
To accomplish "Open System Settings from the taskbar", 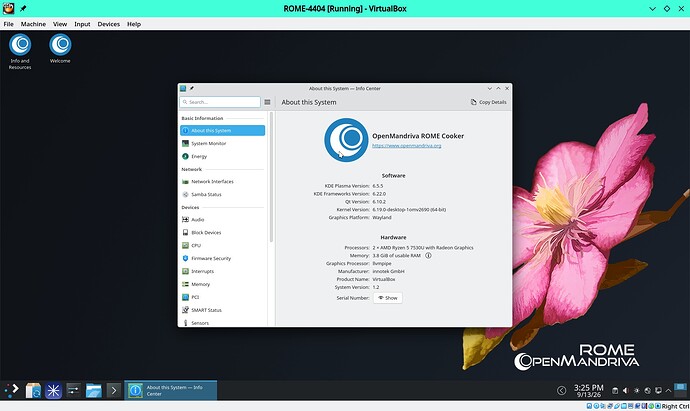I will pyautogui.click(x=73, y=390).
